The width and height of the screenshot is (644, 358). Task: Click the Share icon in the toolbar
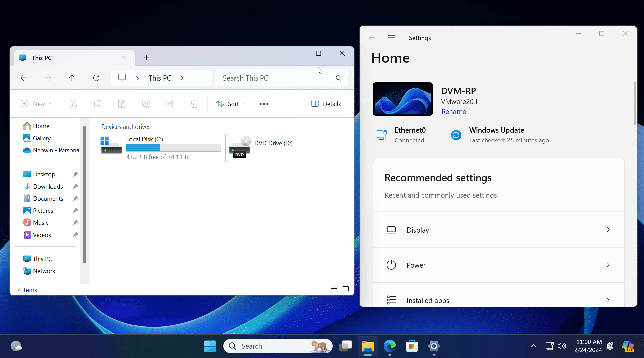pos(170,104)
